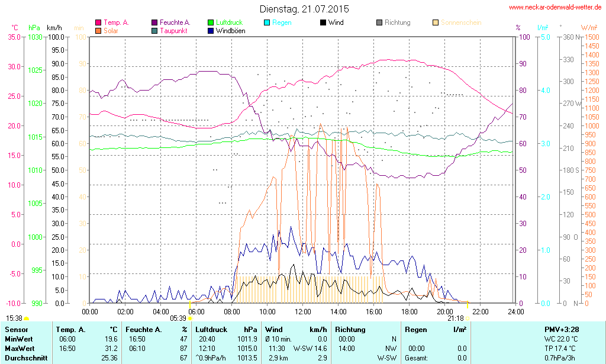This screenshot has width=606, height=364.
Task: Click the purple Feuchte A. legend square
Action: [155, 22]
